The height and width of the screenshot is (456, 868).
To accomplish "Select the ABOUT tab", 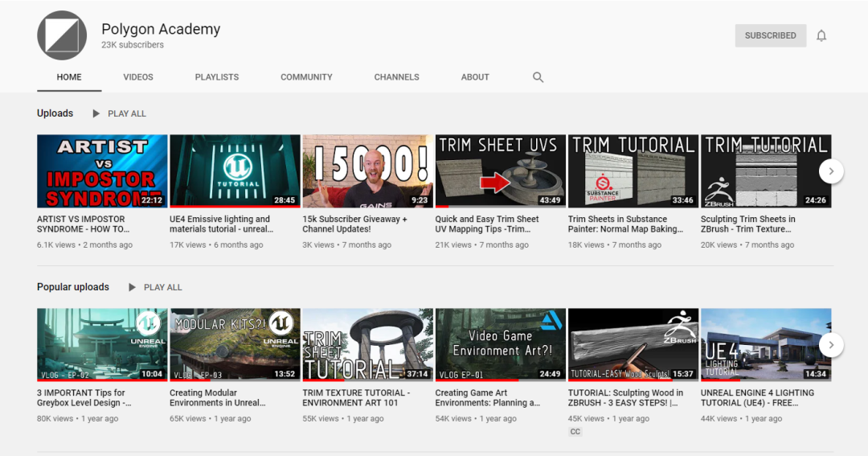I will coord(475,77).
